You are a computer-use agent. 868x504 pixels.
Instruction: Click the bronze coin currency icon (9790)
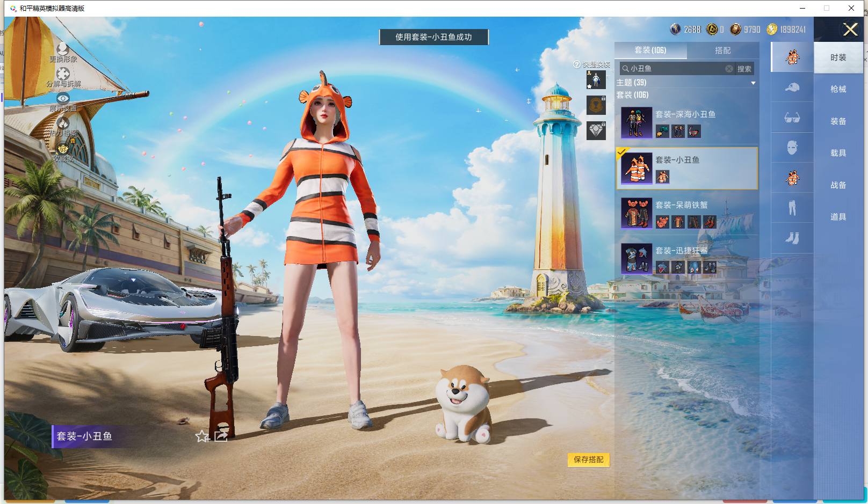pos(735,29)
